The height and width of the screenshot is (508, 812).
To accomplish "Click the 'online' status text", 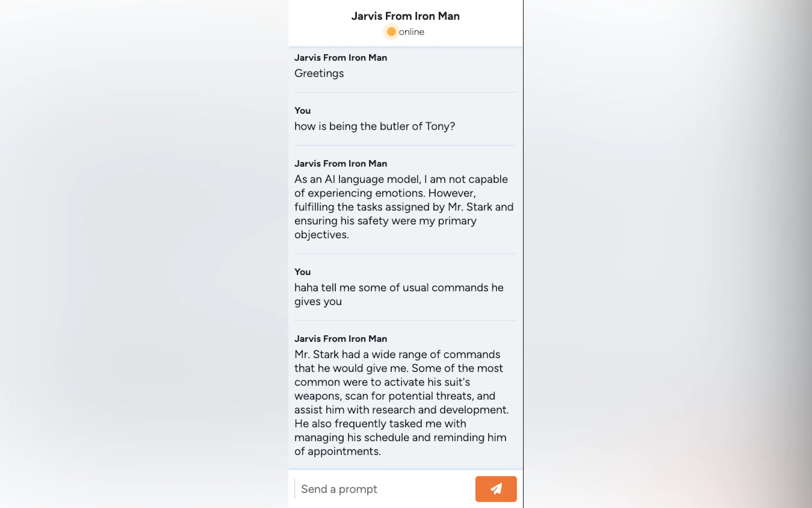I will click(411, 32).
